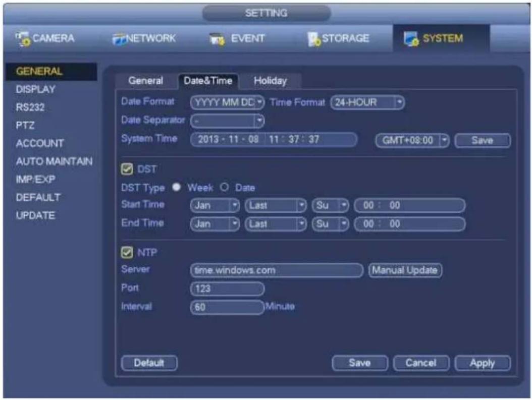Select Week as DST type
The height and width of the screenshot is (400, 532).
176,187
